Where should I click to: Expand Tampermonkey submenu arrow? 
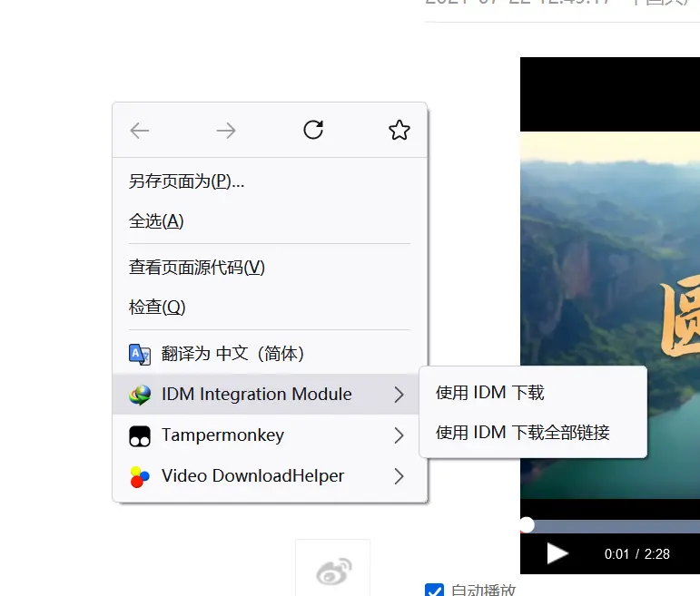pos(399,435)
